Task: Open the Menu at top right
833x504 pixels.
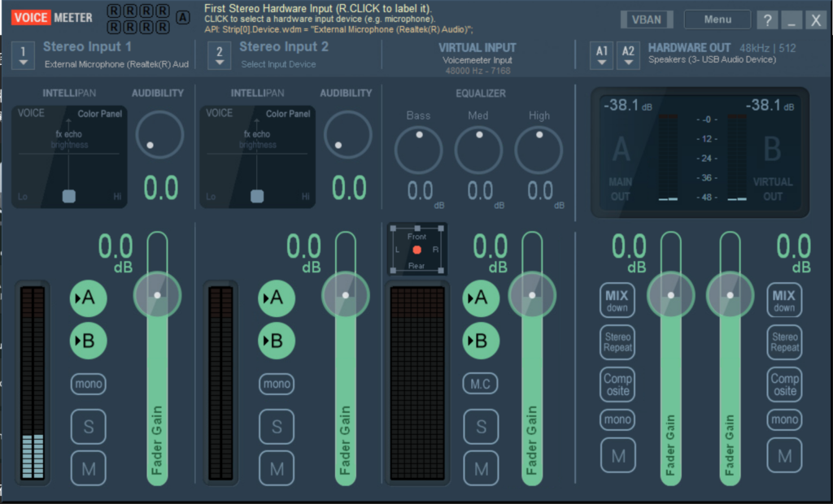Action: pos(717,19)
